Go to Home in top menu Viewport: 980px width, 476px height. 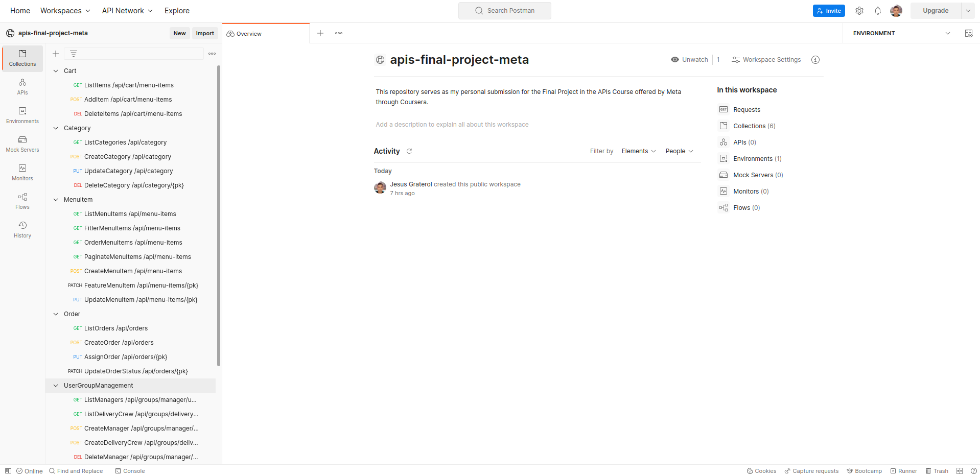click(x=20, y=11)
